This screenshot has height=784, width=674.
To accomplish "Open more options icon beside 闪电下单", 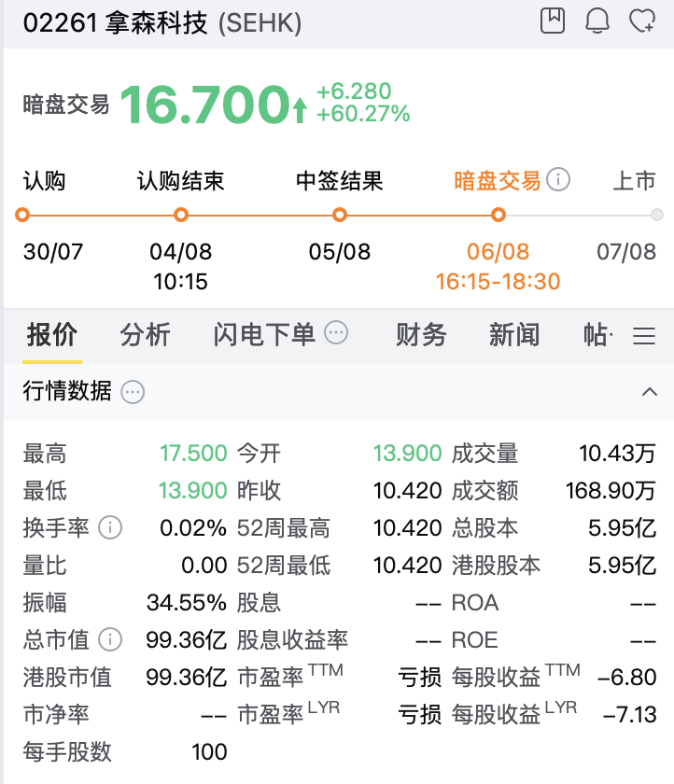I will tap(336, 332).
